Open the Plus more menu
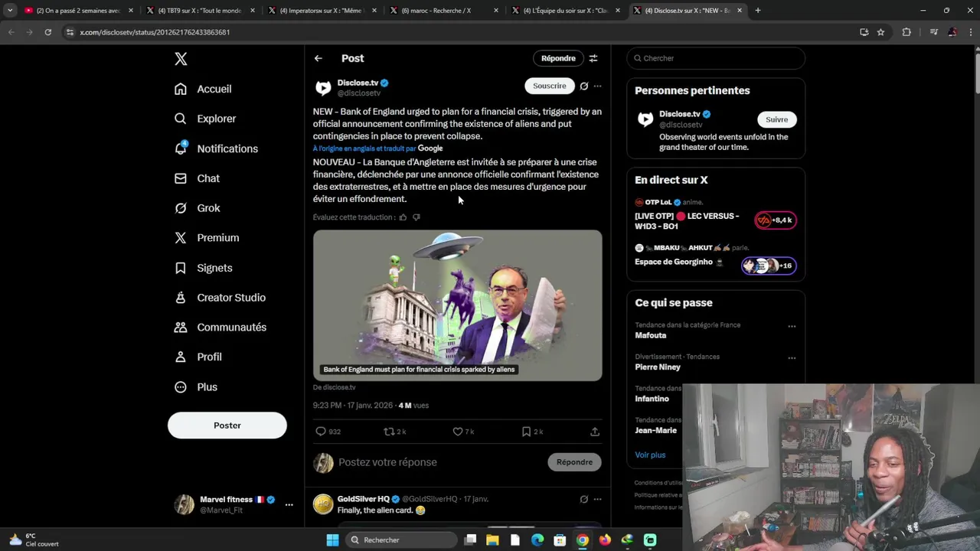This screenshot has width=980, height=551. 196,387
